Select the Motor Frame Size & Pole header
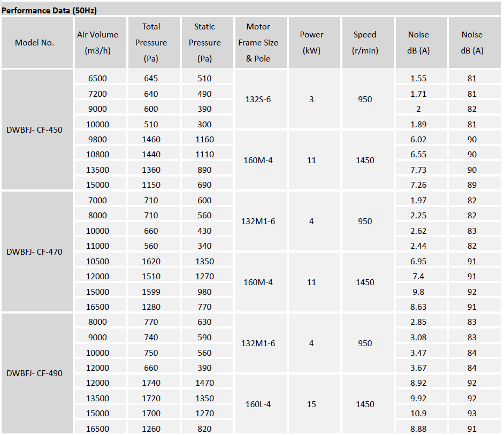 (x=258, y=43)
